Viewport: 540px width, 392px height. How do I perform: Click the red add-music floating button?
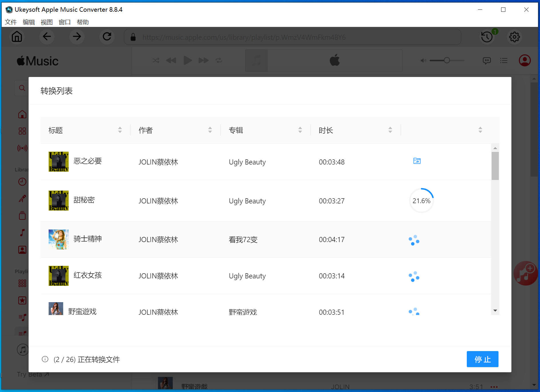(526, 273)
